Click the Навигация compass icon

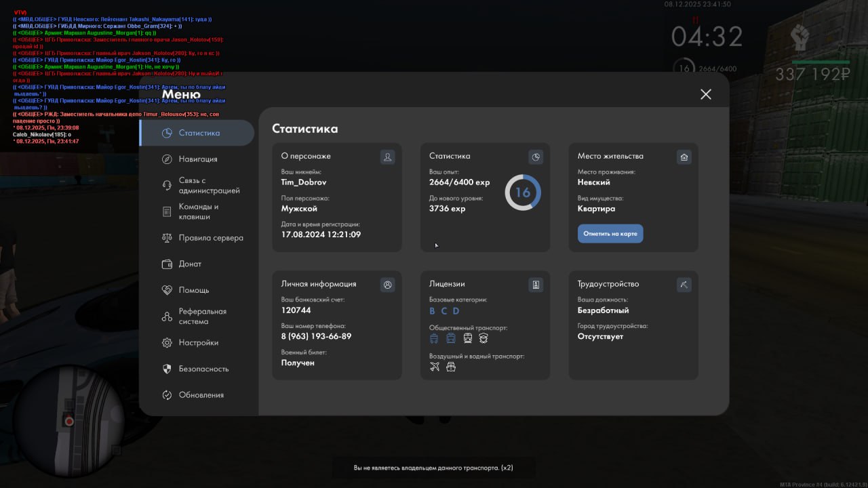[167, 159]
